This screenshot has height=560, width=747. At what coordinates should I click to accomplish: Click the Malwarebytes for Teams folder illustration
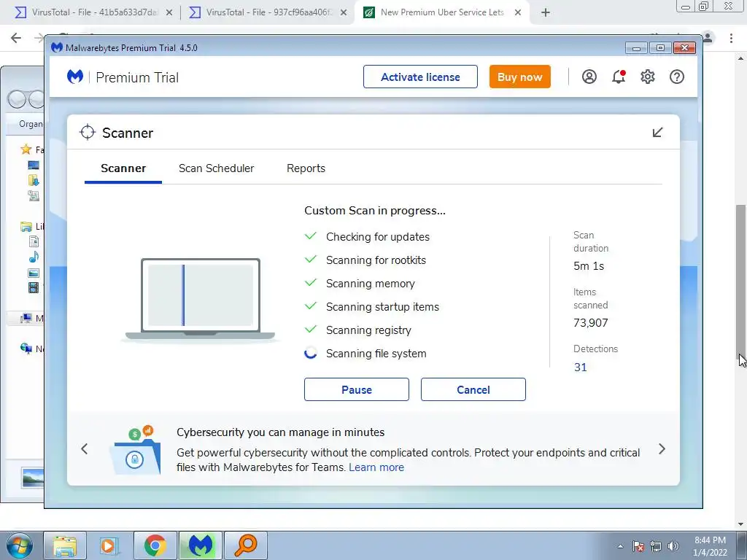tap(135, 450)
